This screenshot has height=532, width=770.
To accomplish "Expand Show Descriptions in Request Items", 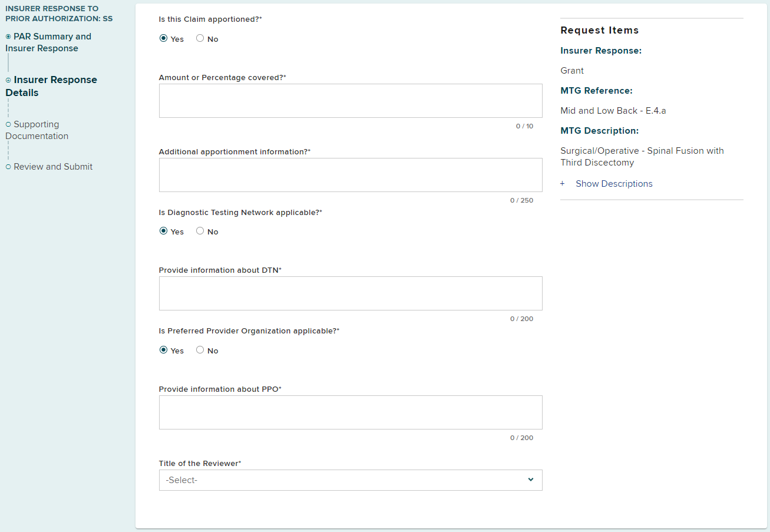I will click(x=614, y=184).
